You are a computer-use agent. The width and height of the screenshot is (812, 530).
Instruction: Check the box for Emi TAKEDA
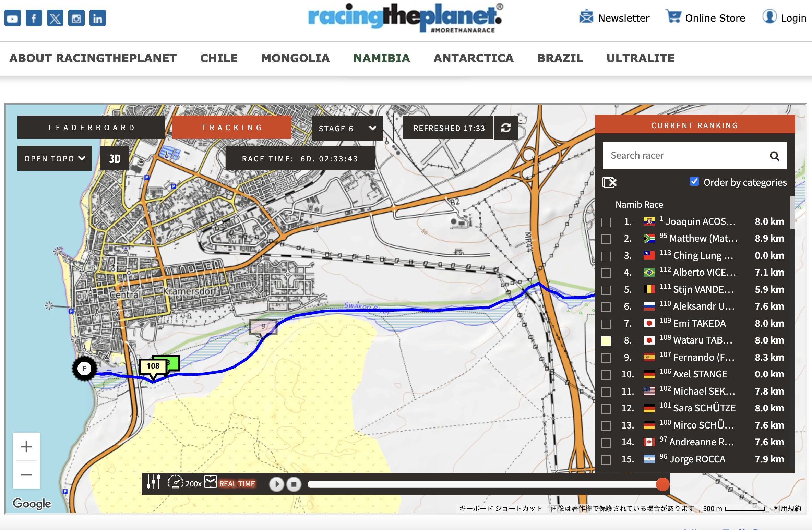pos(606,324)
